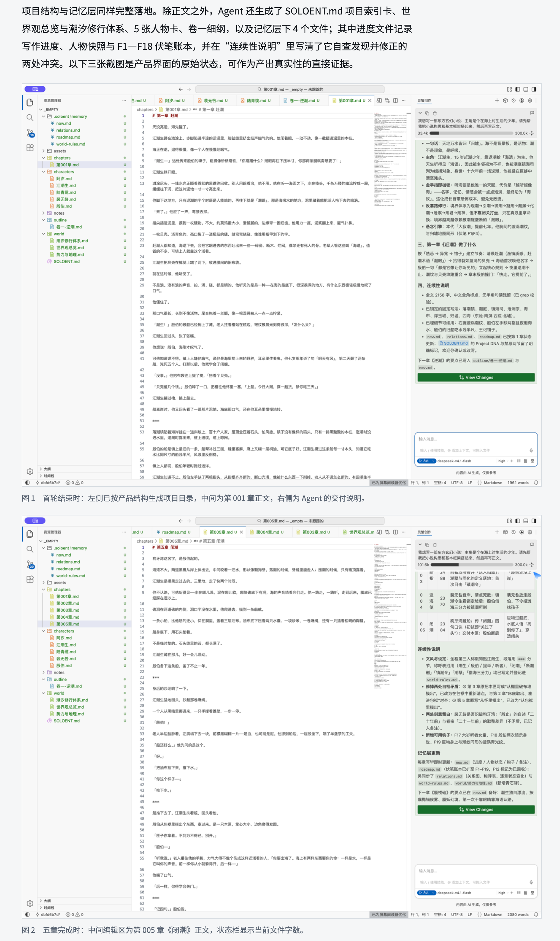This screenshot has height=941, width=560.
Task: Open Explorer files icon in Figure 1 screenshot
Action: pos(30,102)
